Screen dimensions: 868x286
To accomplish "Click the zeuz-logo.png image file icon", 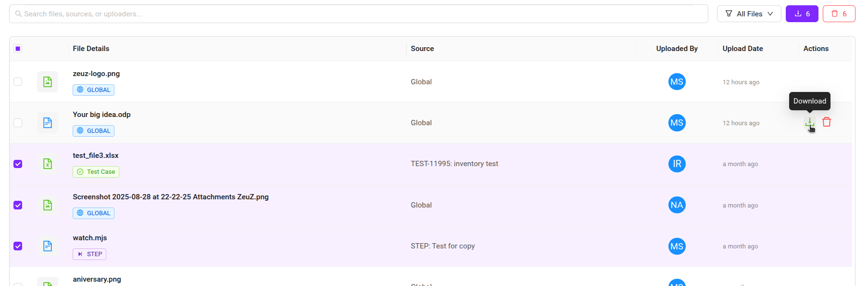I will coord(48,82).
